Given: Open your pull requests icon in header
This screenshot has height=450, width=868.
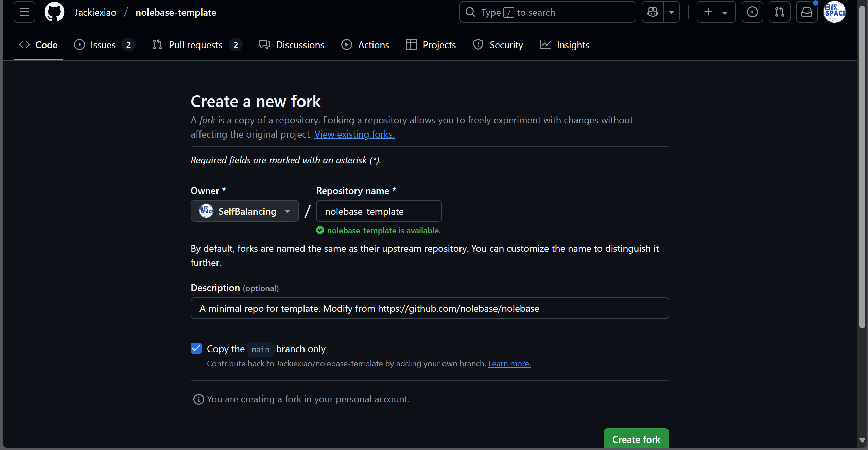Looking at the screenshot, I should pos(780,12).
